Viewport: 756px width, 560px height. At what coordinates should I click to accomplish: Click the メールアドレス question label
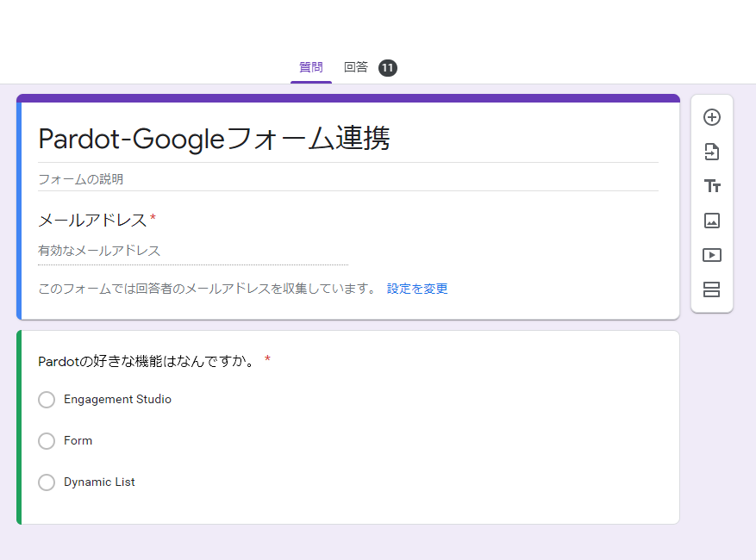click(92, 221)
